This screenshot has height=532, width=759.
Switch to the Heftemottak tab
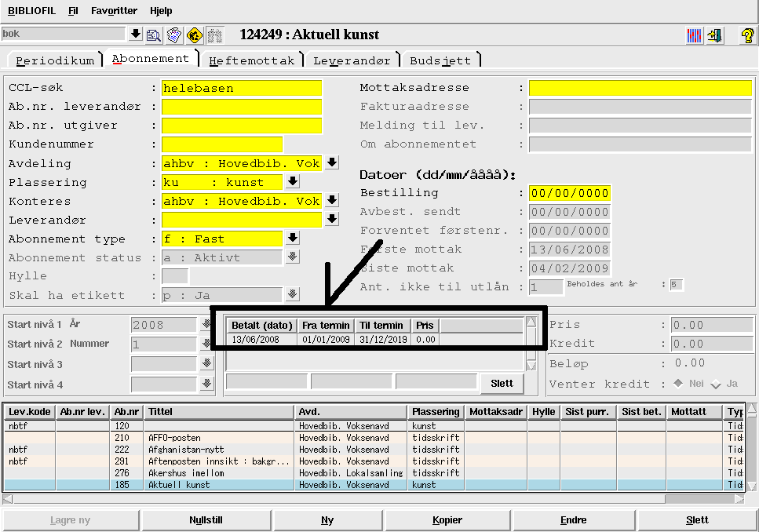point(252,60)
